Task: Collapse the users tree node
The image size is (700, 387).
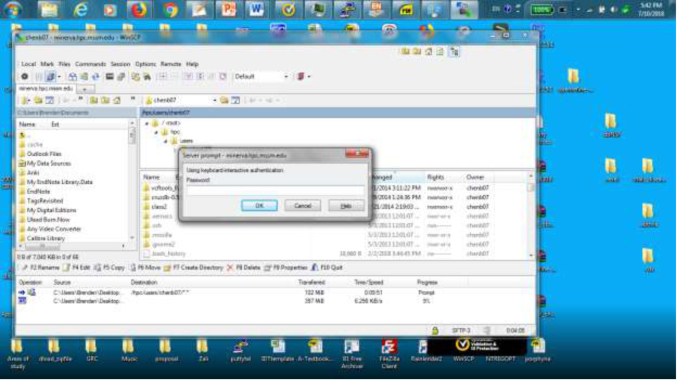Action: coord(166,141)
